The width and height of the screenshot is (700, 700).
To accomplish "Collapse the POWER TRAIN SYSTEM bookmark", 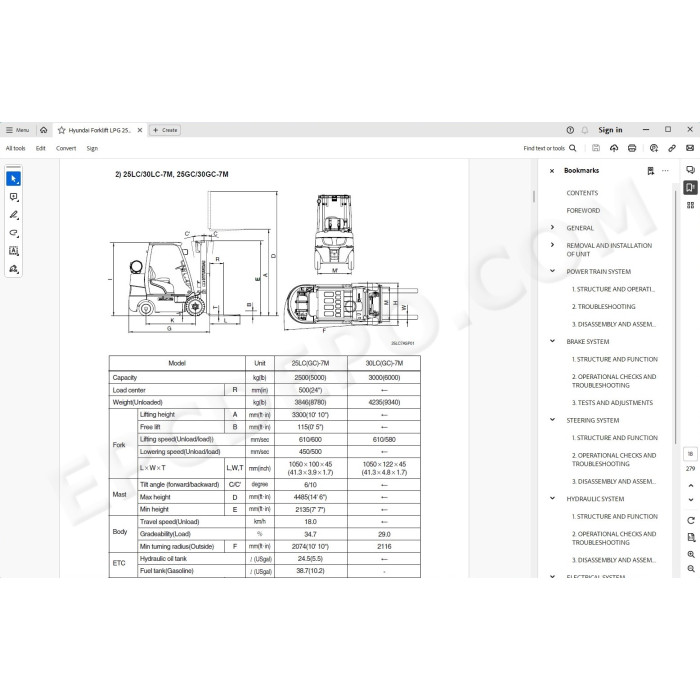I will click(x=552, y=271).
